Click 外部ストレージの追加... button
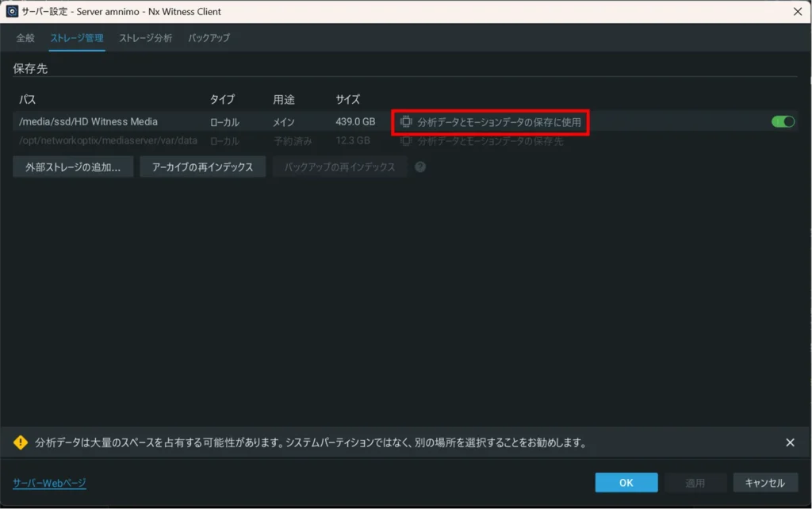This screenshot has width=812, height=509. [x=73, y=167]
